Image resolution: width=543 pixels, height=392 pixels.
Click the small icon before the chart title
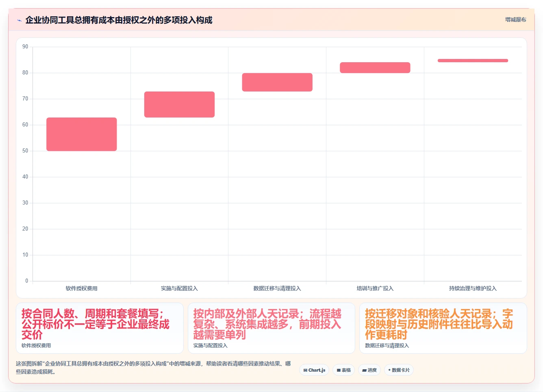[x=19, y=20]
